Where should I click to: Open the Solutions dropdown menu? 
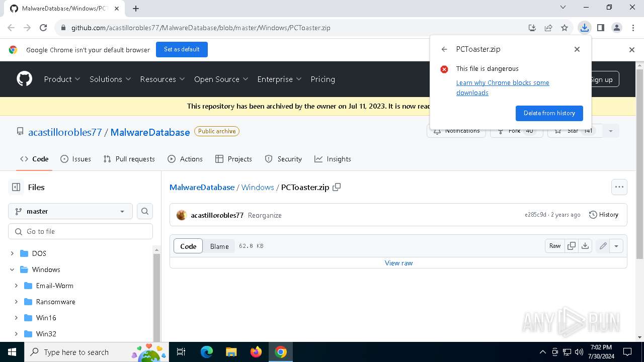pos(110,79)
